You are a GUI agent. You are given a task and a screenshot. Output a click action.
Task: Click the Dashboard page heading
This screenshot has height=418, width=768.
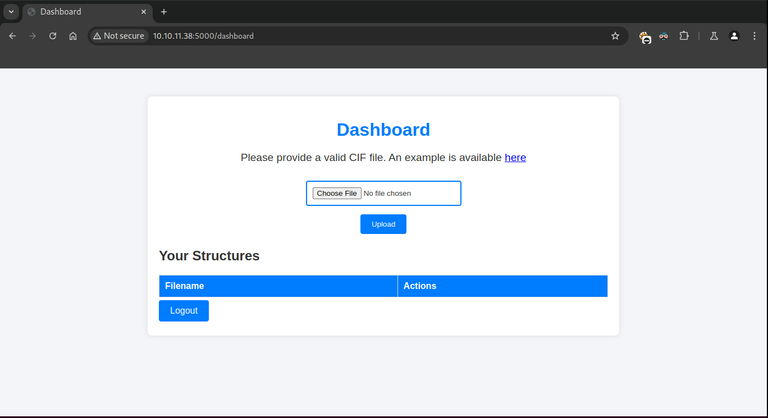(x=383, y=130)
